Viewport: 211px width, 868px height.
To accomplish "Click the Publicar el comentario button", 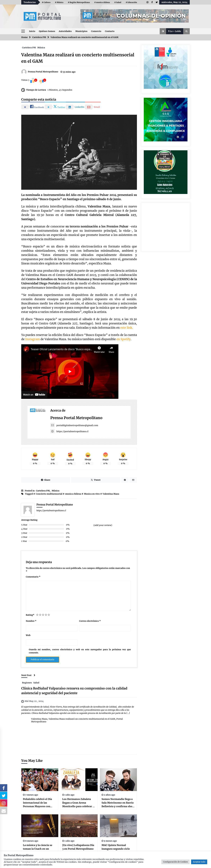I will (x=43, y=659).
